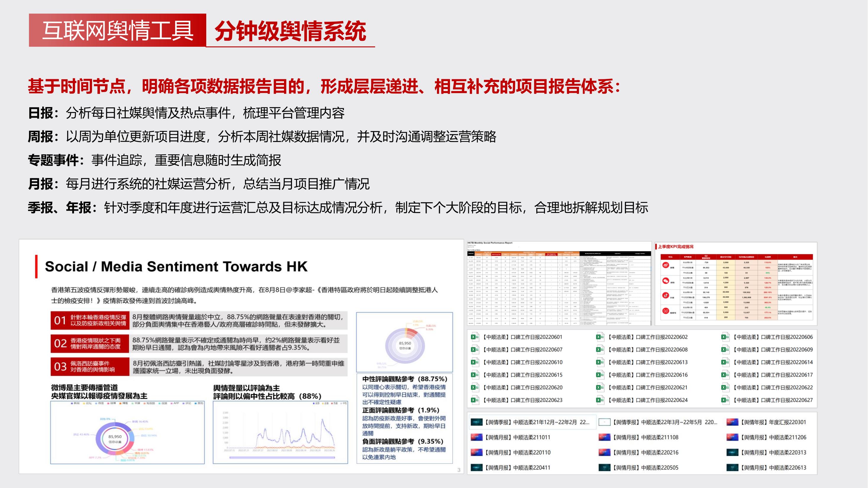Open the HKTB Monthly Social Performance Report thumbnail
Image resolution: width=868 pixels, height=488 pixels.
point(559,283)
